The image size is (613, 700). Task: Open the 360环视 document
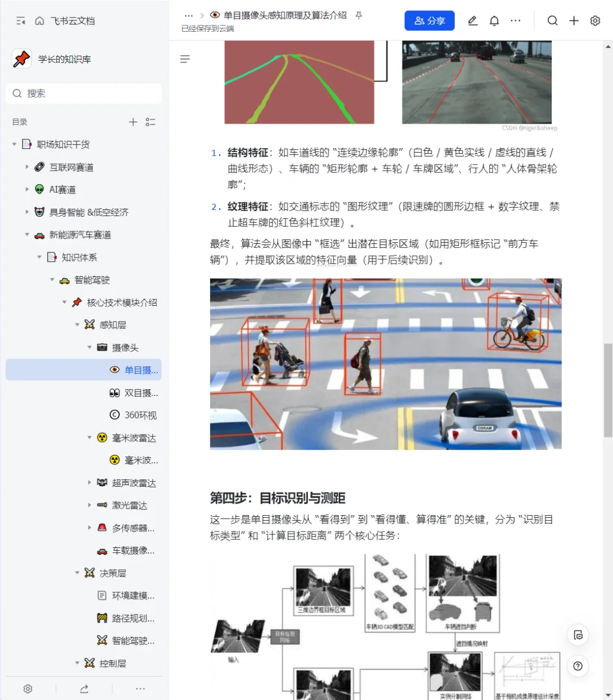[139, 415]
